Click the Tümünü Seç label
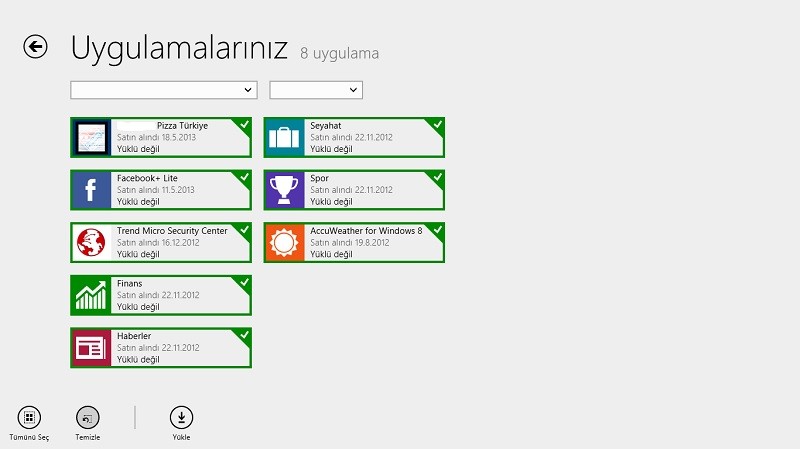Image resolution: width=800 pixels, height=449 pixels. point(29,437)
